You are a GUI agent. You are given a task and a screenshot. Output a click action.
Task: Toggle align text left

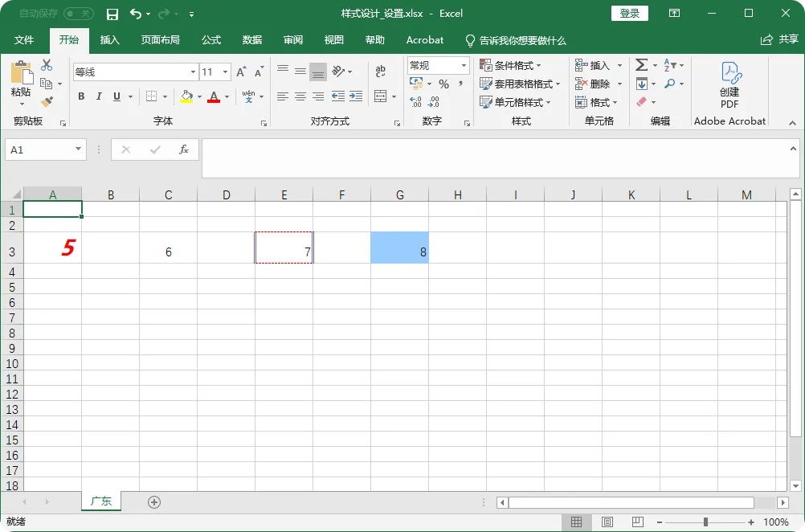(282, 96)
